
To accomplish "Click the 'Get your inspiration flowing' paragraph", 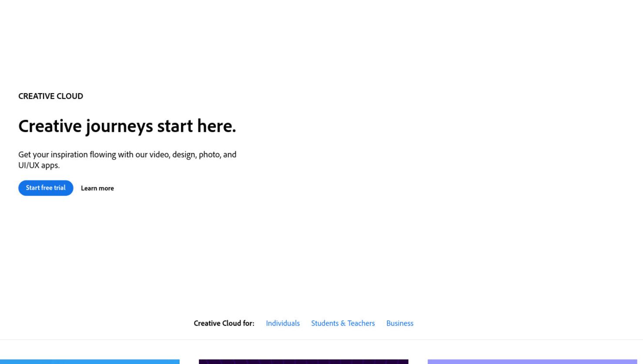I will (x=127, y=160).
